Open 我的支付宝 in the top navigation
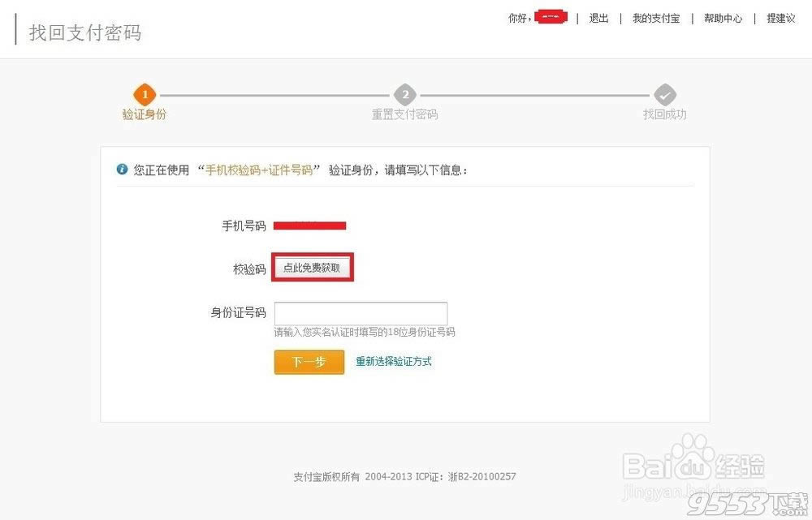The width and height of the screenshot is (812, 520). 655,19
